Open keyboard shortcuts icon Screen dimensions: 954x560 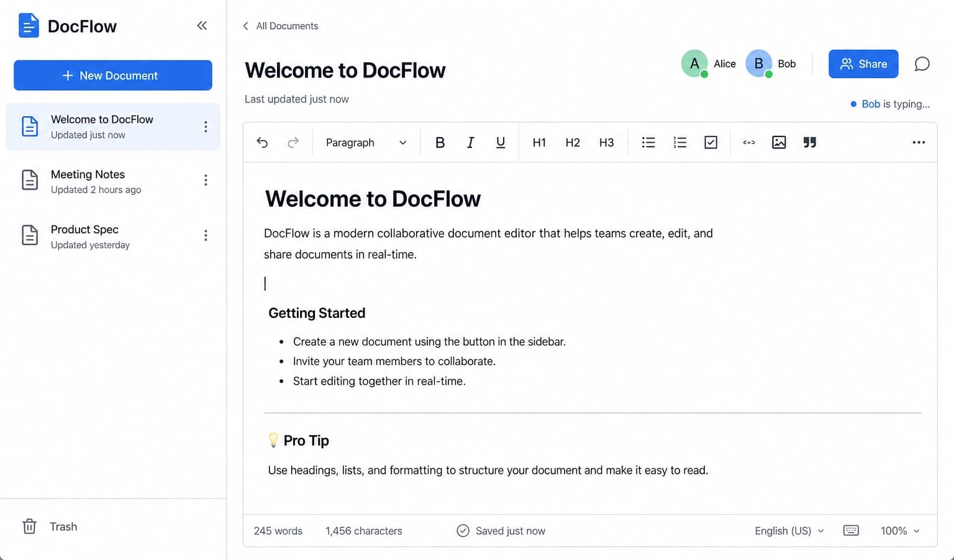pyautogui.click(x=851, y=530)
